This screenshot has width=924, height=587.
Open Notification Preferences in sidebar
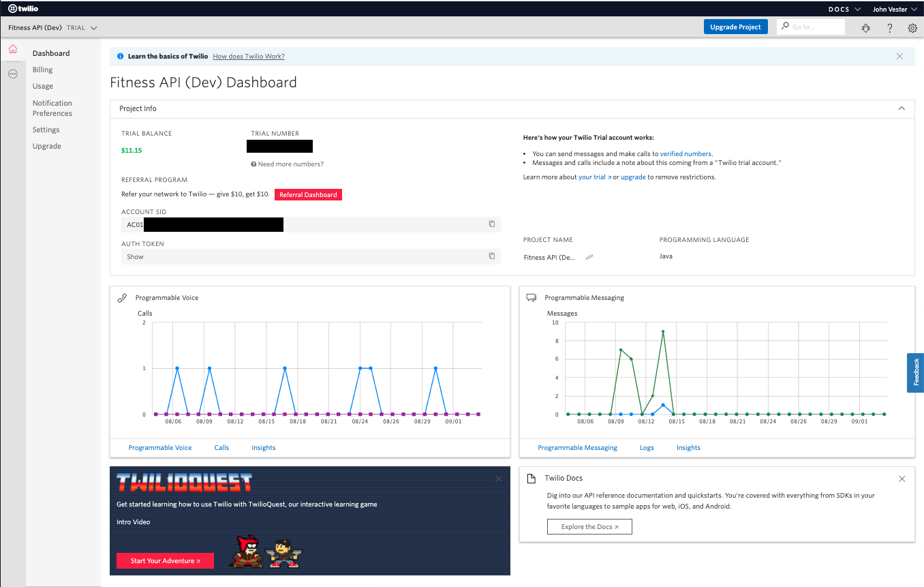click(52, 108)
